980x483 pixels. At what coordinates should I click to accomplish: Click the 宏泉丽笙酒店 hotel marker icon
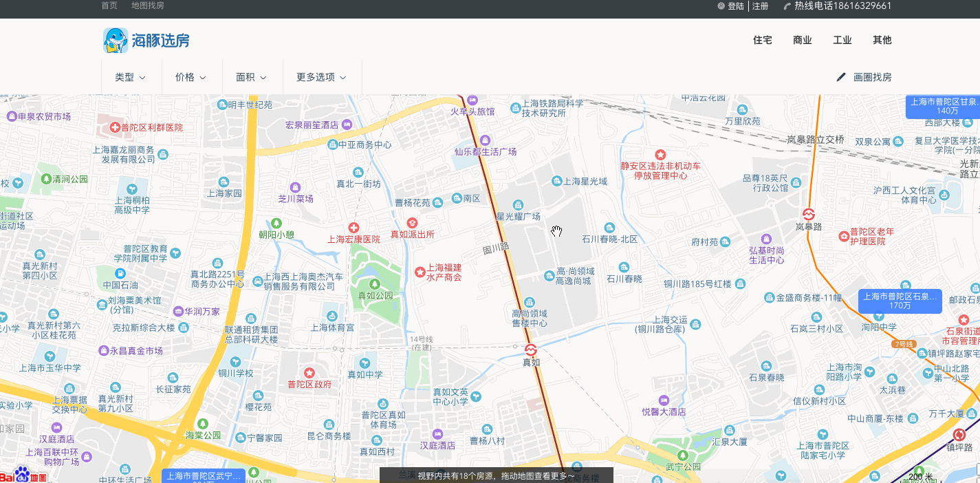click(x=347, y=125)
